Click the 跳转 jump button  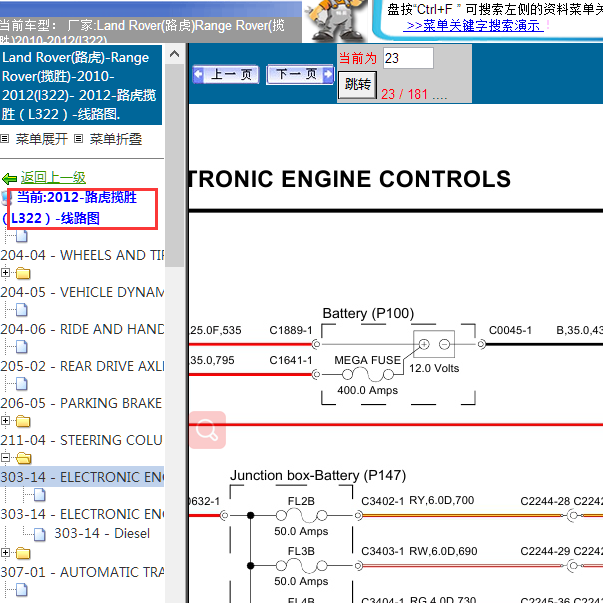pyautogui.click(x=357, y=84)
